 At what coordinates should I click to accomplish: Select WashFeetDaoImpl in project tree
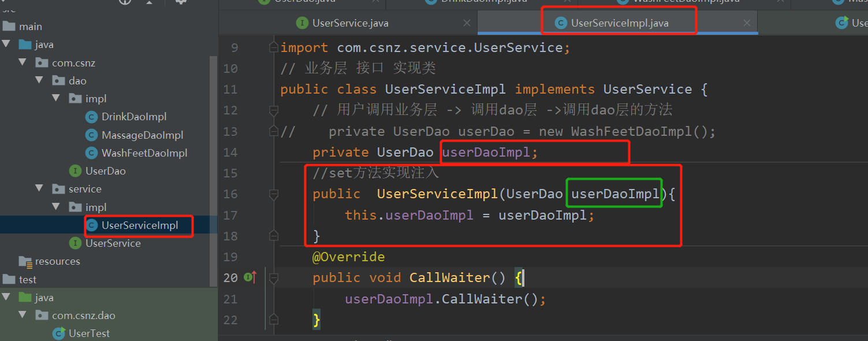coord(144,153)
